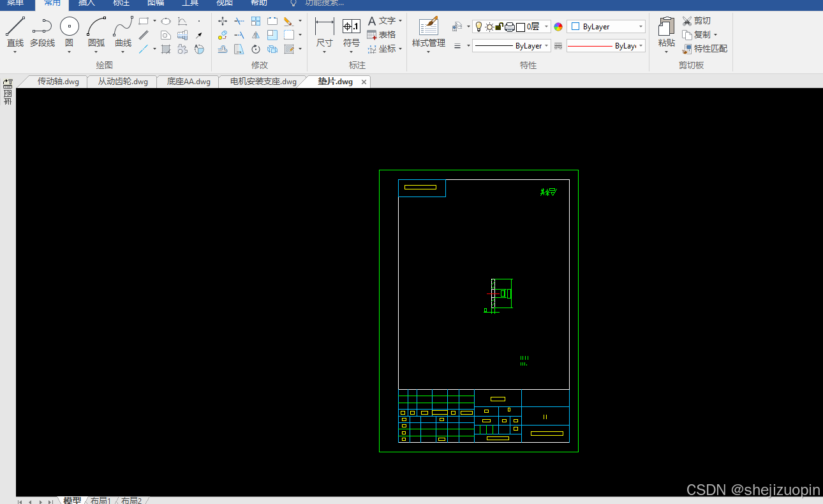Click the color wheel picker icon
Viewport: 823px width, 504px height.
tap(558, 27)
